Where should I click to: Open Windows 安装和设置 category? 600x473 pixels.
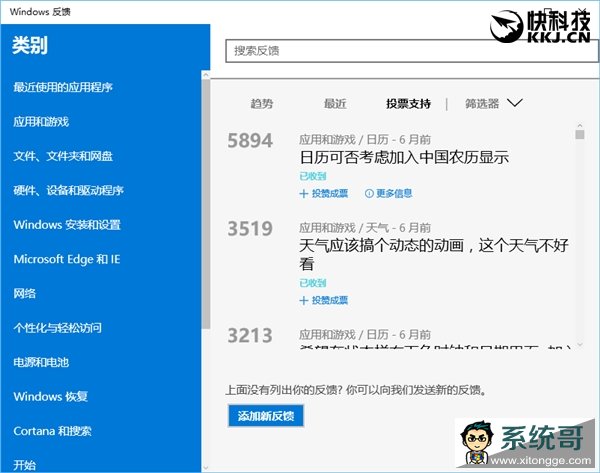pyautogui.click(x=67, y=225)
